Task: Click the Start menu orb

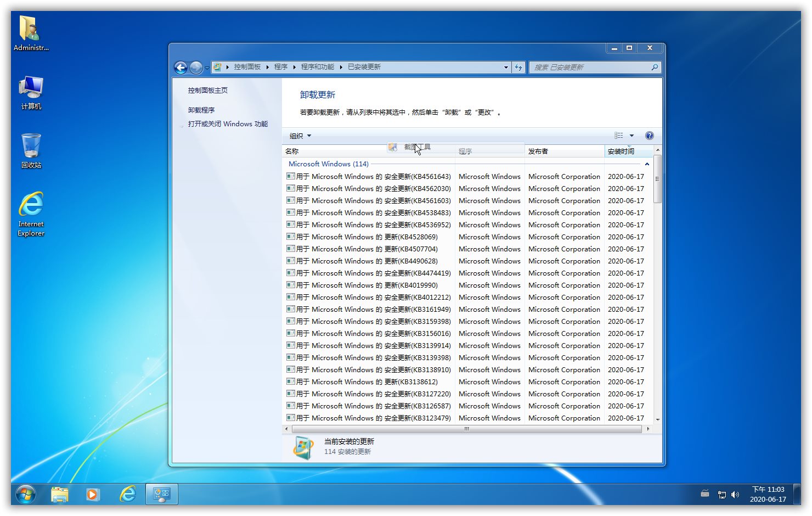Action: 26,494
